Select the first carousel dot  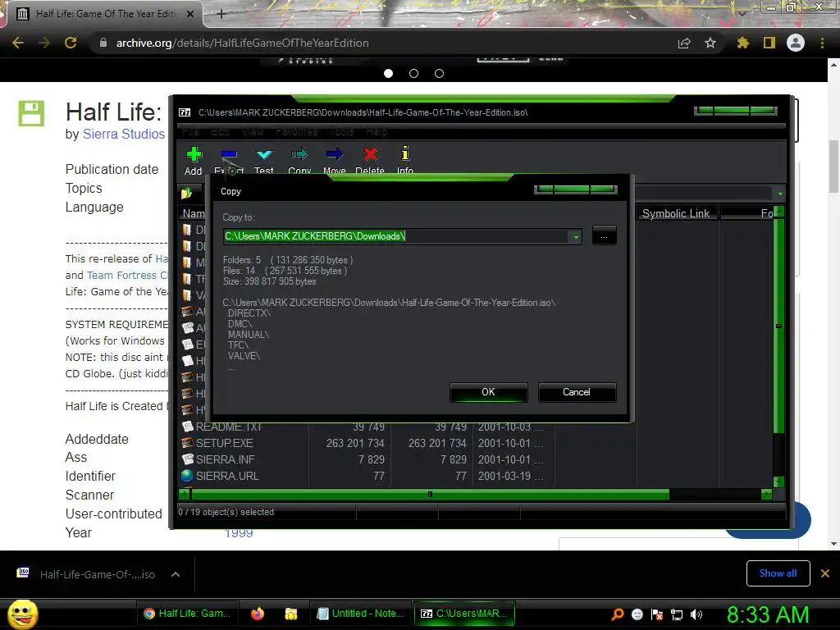click(388, 73)
